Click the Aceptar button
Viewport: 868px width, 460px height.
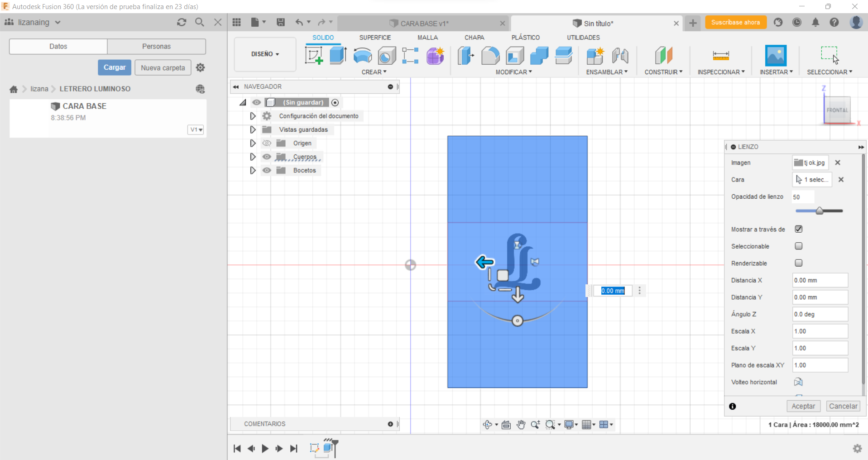(803, 406)
